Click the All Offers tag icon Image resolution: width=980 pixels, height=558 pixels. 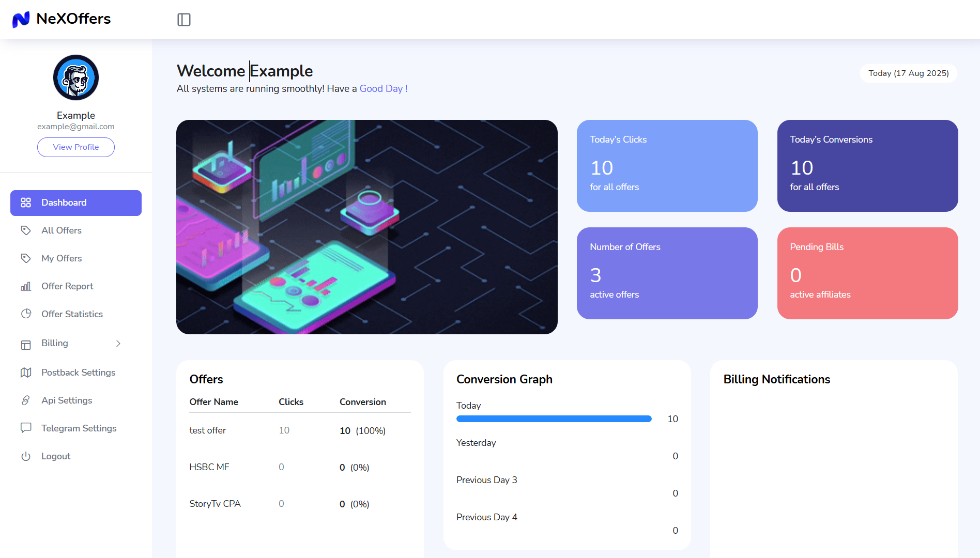click(26, 230)
